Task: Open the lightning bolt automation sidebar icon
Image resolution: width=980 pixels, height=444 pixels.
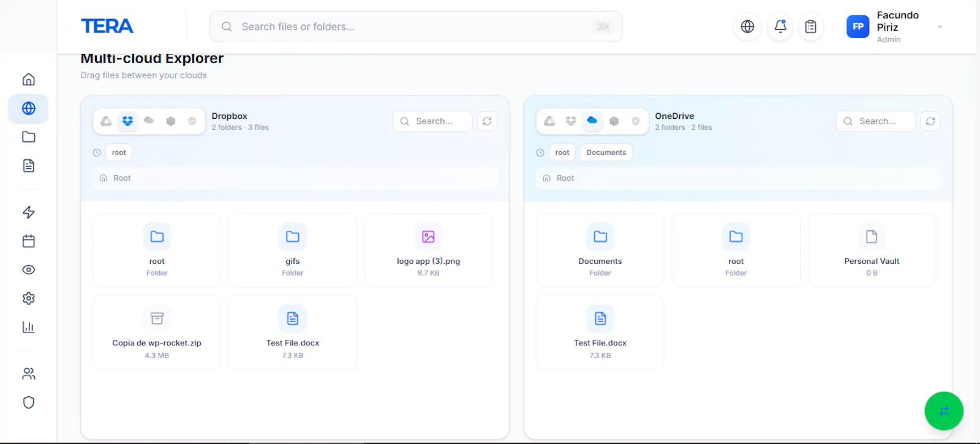Action: 28,213
